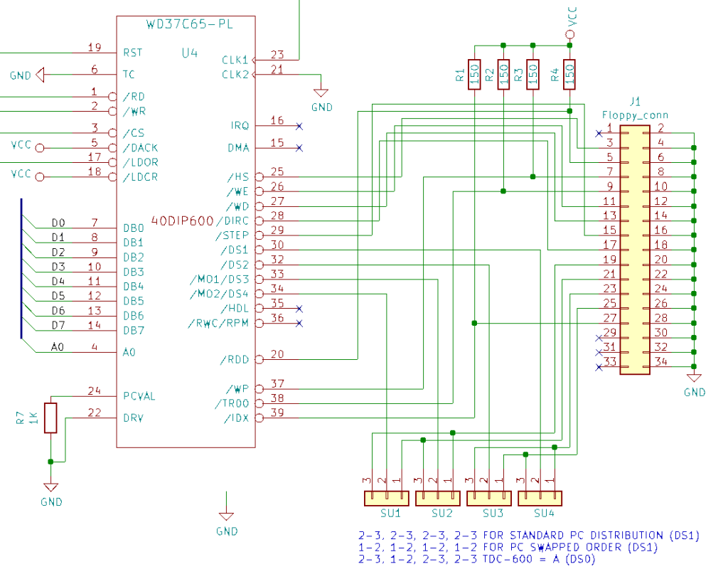The height and width of the screenshot is (574, 728).
Task: Select the R7 1K resistor
Action: pos(50,418)
